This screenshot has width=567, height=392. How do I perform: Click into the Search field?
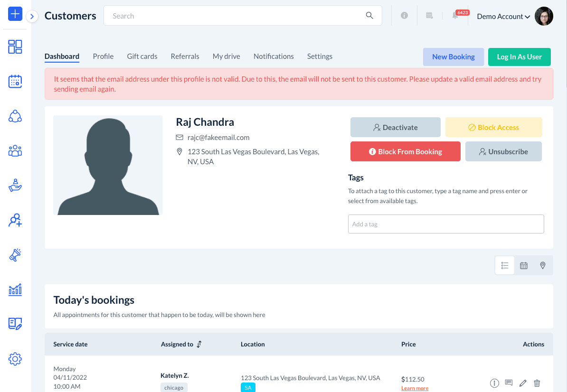pyautogui.click(x=243, y=16)
